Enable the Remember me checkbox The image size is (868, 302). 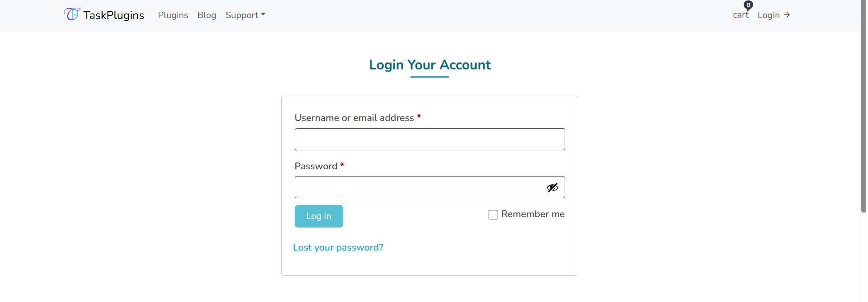click(493, 214)
